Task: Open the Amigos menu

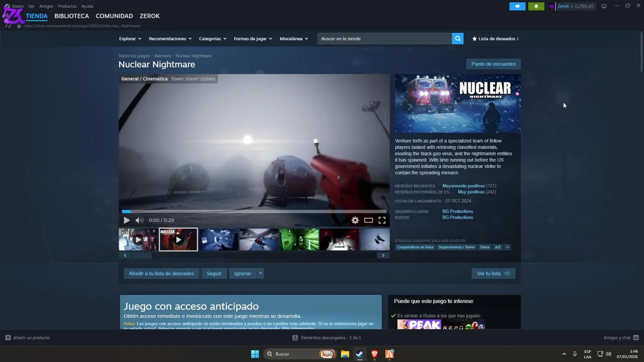Action: 46,6
